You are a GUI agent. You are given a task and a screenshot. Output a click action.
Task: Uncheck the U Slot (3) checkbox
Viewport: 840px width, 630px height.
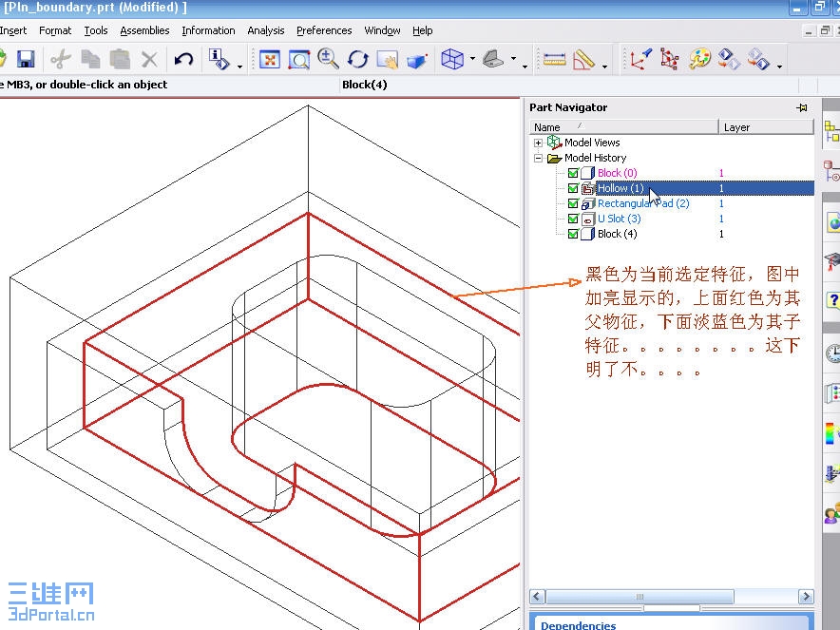[573, 219]
